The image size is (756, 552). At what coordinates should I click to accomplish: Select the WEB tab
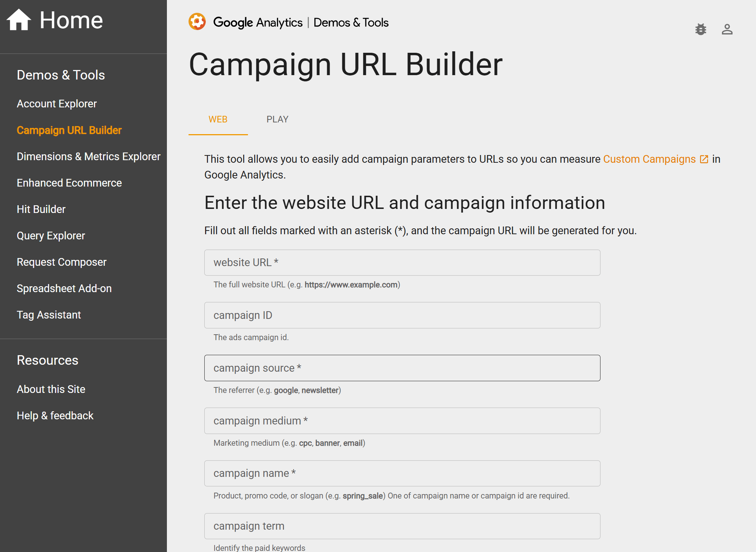click(x=218, y=119)
